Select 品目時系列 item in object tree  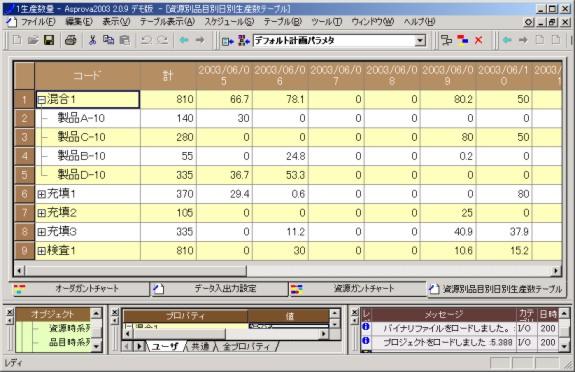(x=70, y=342)
